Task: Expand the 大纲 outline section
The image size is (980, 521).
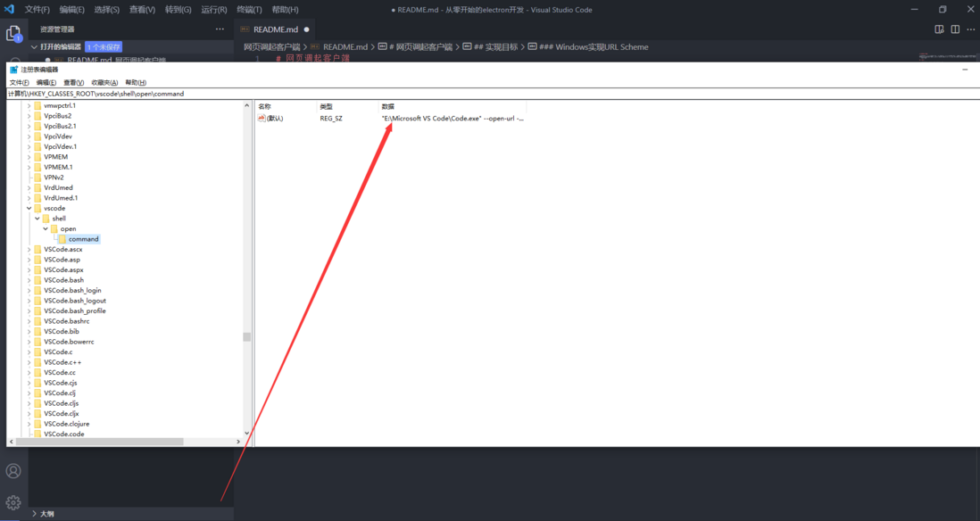Action: tap(35, 514)
